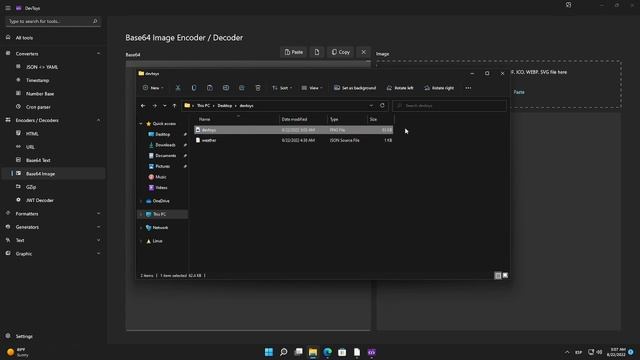Click Rotate right in Explorer toolbar
The height and width of the screenshot is (360, 640).
coord(439,88)
